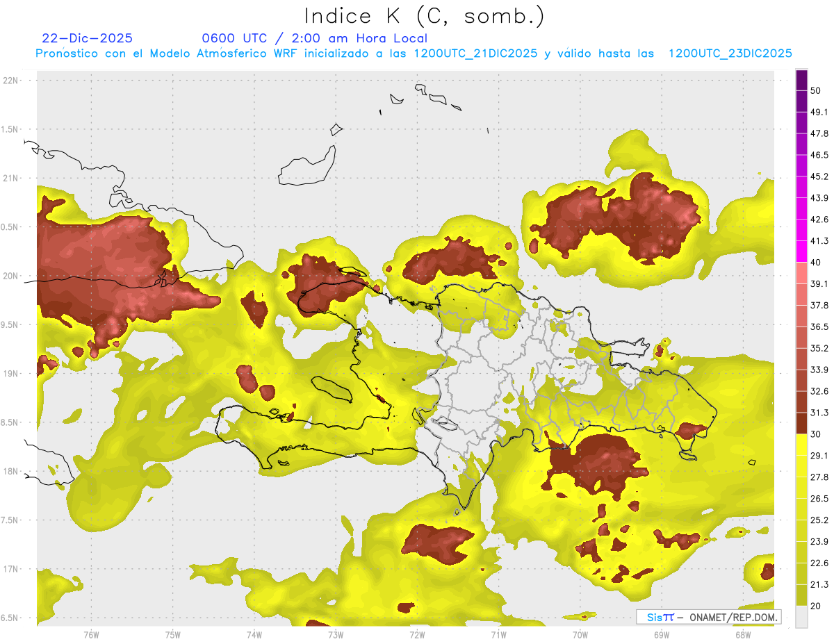This screenshot has width=834, height=644.
Task: Click the '70W' longitude label
Action: click(580, 635)
